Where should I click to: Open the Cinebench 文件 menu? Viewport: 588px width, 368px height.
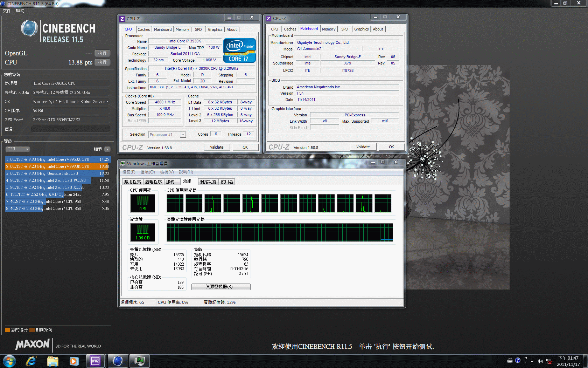[x=7, y=11]
